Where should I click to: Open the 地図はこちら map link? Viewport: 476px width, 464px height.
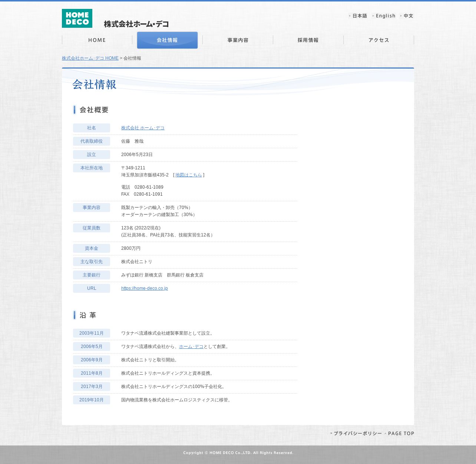[x=189, y=175]
